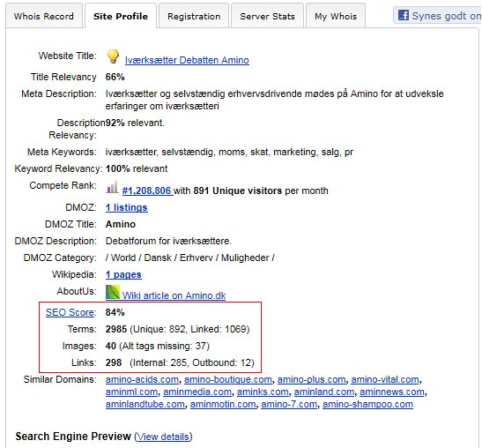This screenshot has width=482, height=448.
Task: Open the aminmotin.com domain link
Action: tap(223, 404)
